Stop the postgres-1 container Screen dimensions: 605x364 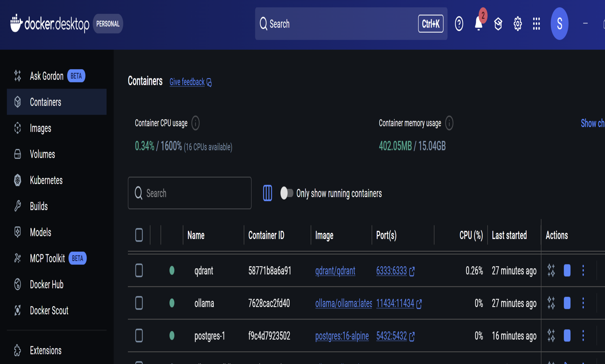coord(567,335)
